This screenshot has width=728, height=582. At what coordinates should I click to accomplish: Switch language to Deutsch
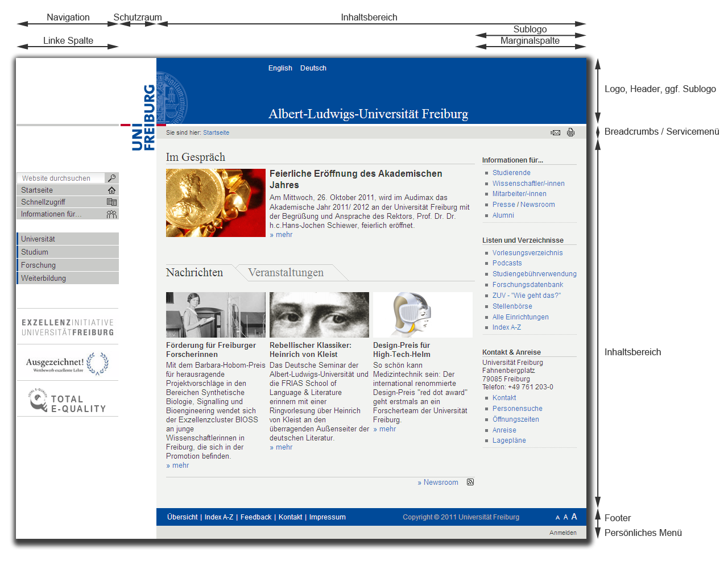pyautogui.click(x=313, y=68)
